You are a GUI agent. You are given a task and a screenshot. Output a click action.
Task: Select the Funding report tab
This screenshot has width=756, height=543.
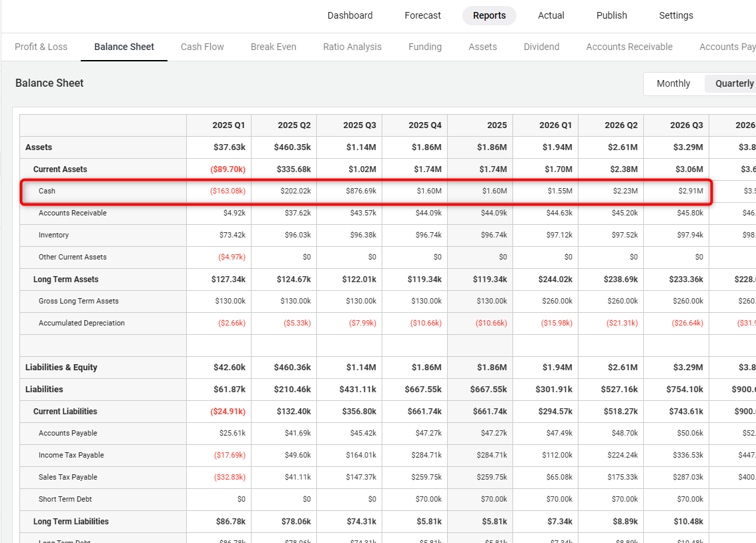pos(425,47)
